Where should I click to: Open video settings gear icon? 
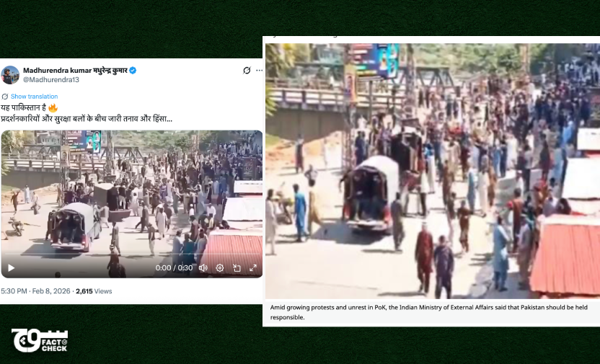(x=220, y=268)
